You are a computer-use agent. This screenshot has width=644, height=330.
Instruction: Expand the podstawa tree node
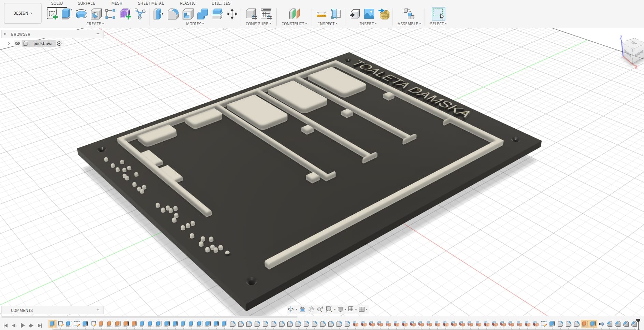tap(9, 43)
